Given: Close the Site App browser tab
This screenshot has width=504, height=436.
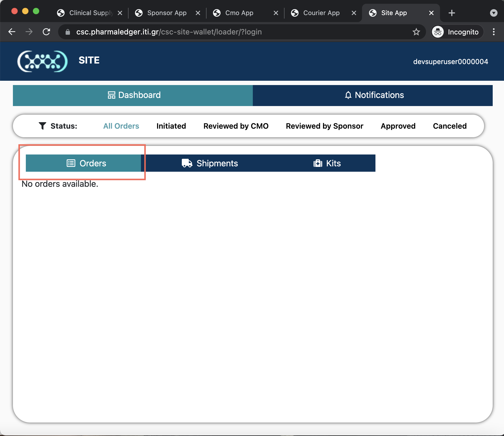Looking at the screenshot, I should 431,13.
